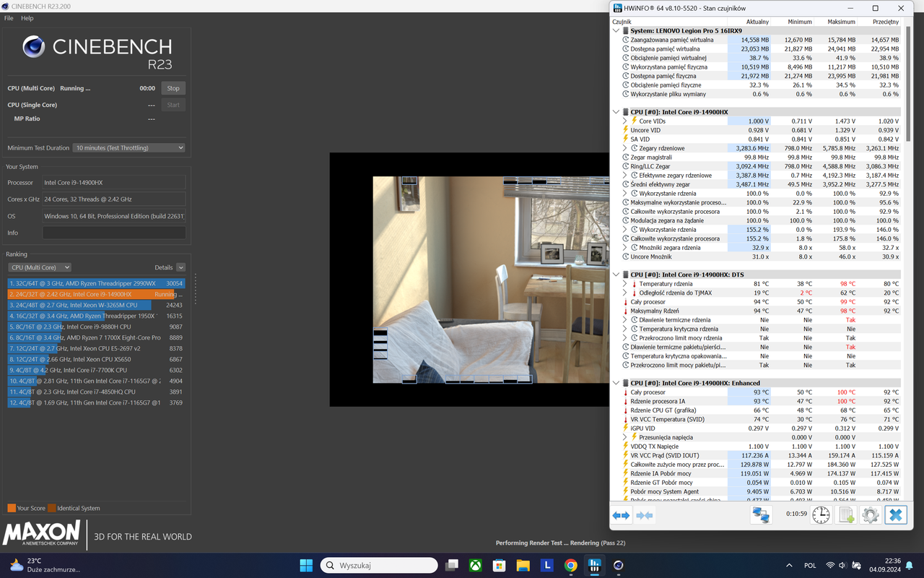Expand the Efektywne zegary rdzeniowe row
This screenshot has height=578, width=924.
pyautogui.click(x=625, y=176)
